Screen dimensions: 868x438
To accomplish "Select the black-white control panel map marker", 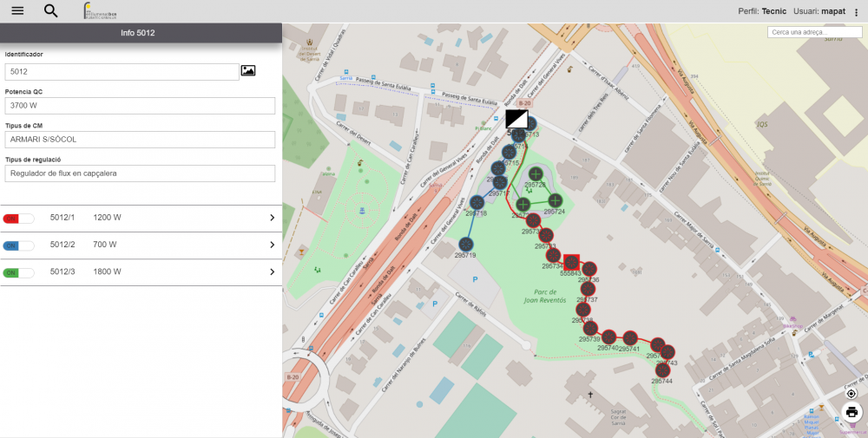I will point(516,119).
